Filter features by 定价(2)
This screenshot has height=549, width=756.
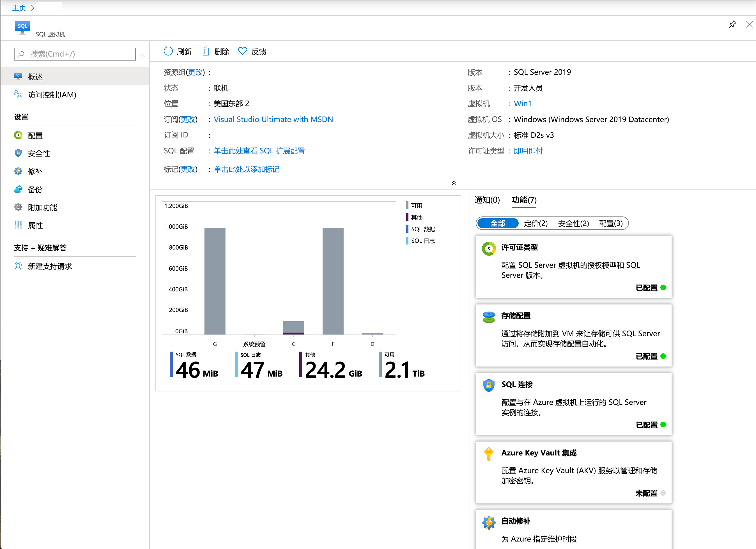[536, 223]
